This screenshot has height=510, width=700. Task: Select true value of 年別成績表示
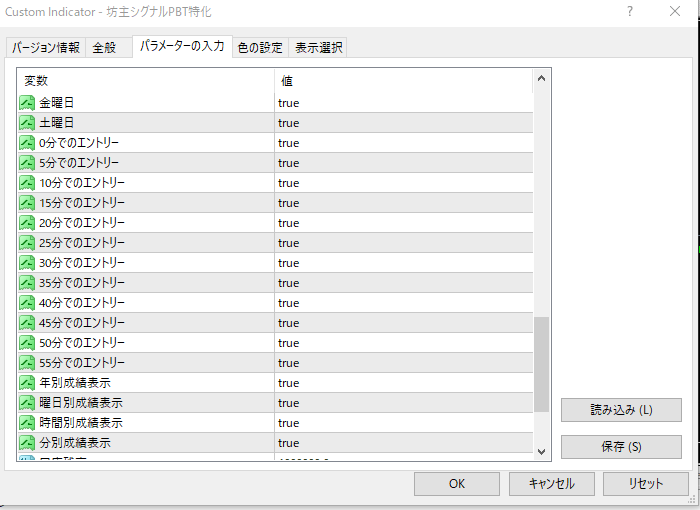(x=288, y=383)
